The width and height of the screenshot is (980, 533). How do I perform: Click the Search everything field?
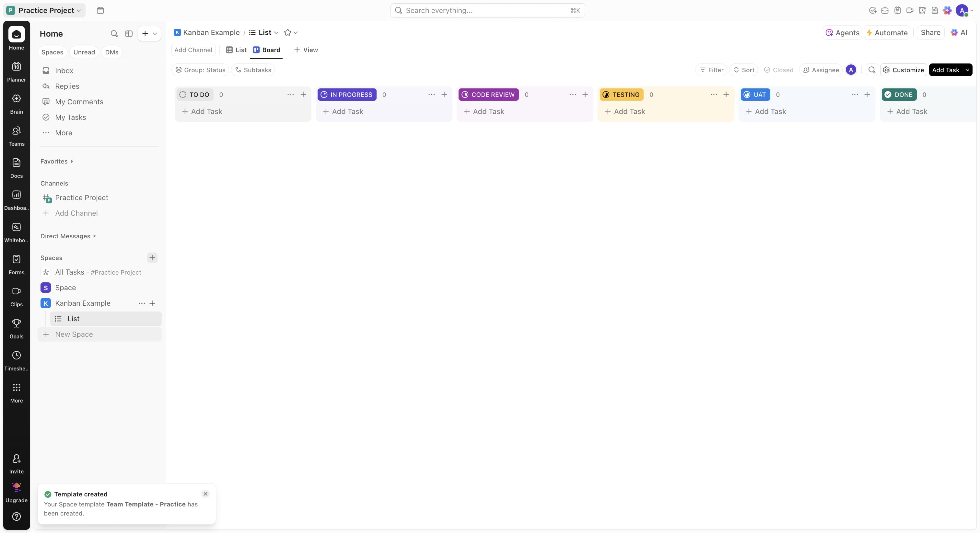coord(487,10)
